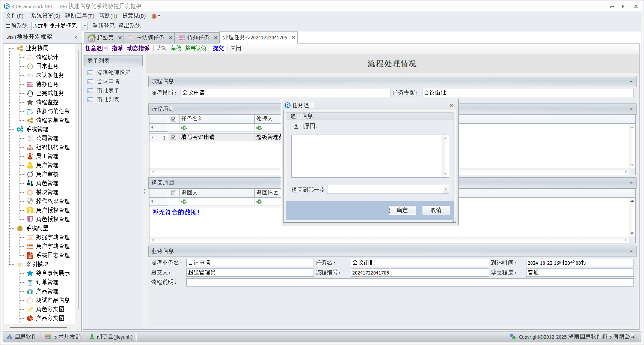Open the 系统设置(S) menu
644x345 pixels.
click(45, 16)
